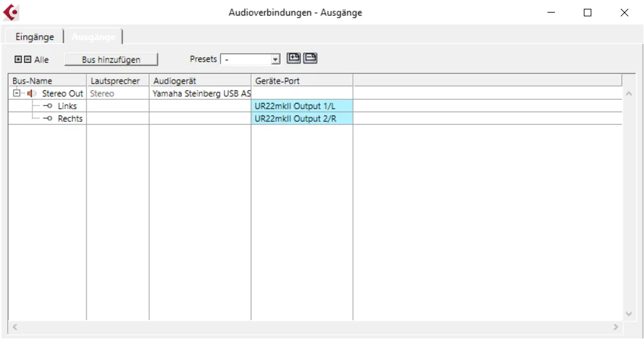This screenshot has height=339, width=644.
Task: Click Bus hinzufügen button
Action: 111,59
